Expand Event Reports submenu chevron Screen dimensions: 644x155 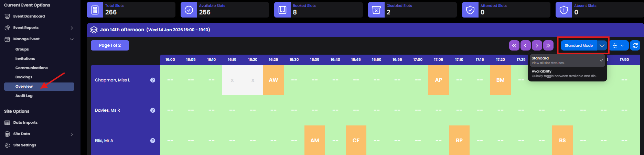pos(72,28)
